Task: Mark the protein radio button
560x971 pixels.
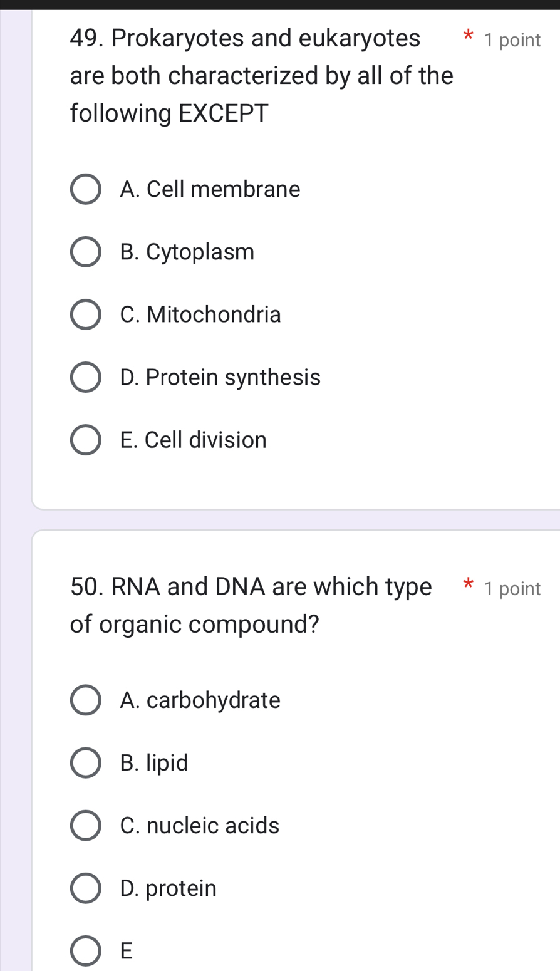Action: pyautogui.click(x=85, y=888)
